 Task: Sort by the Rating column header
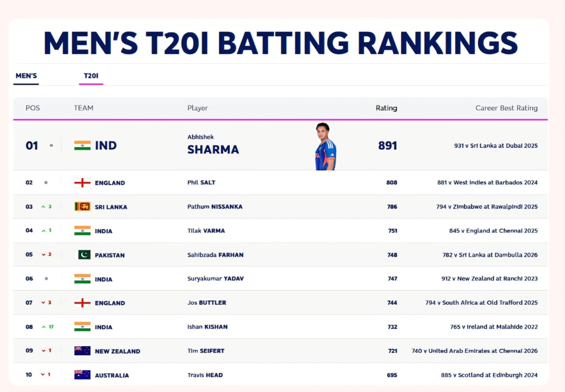tap(386, 108)
